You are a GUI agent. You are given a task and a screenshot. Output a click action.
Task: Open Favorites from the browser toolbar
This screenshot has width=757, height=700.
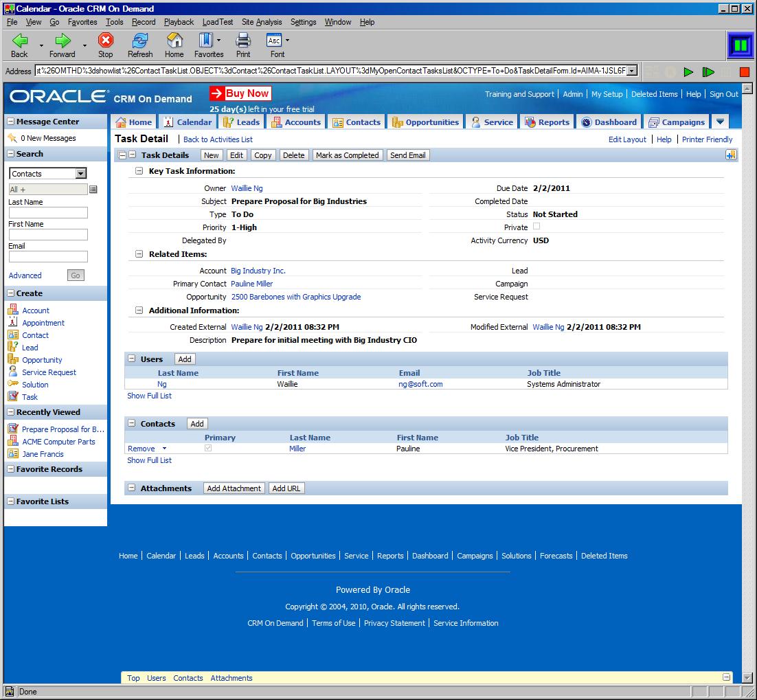click(x=206, y=40)
